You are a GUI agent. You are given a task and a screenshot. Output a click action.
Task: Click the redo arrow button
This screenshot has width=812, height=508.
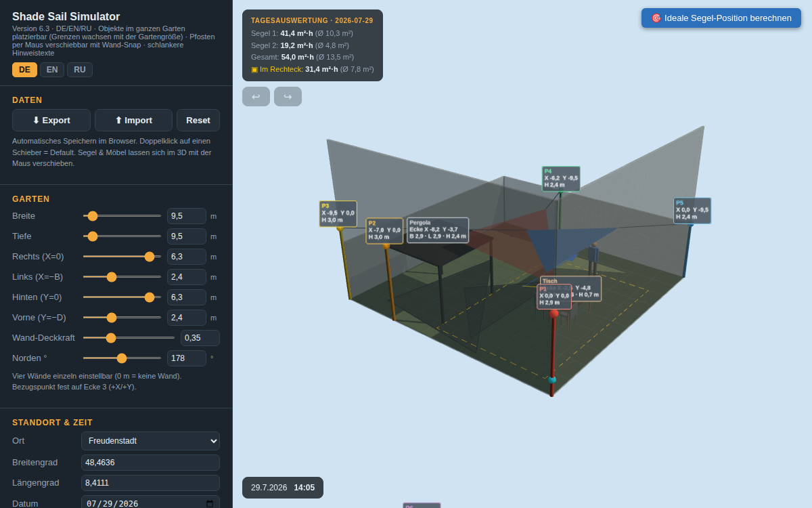click(x=288, y=96)
